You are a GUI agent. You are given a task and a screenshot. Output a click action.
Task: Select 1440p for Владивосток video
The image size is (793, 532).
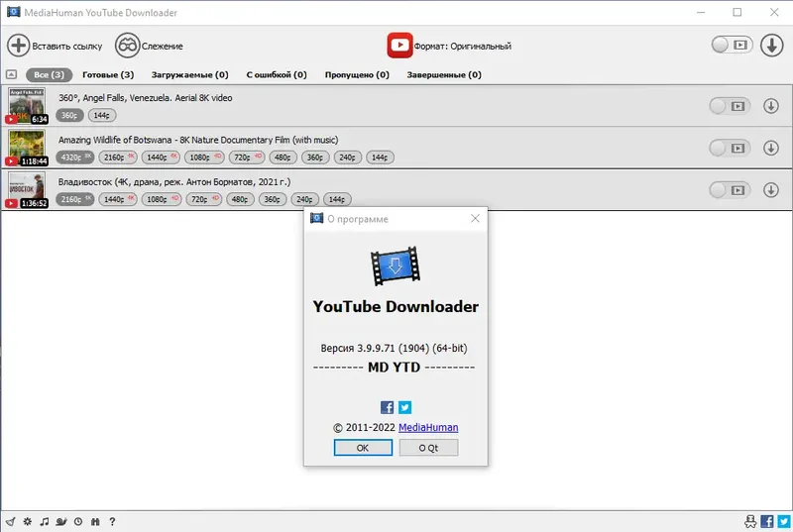pyautogui.click(x=118, y=199)
